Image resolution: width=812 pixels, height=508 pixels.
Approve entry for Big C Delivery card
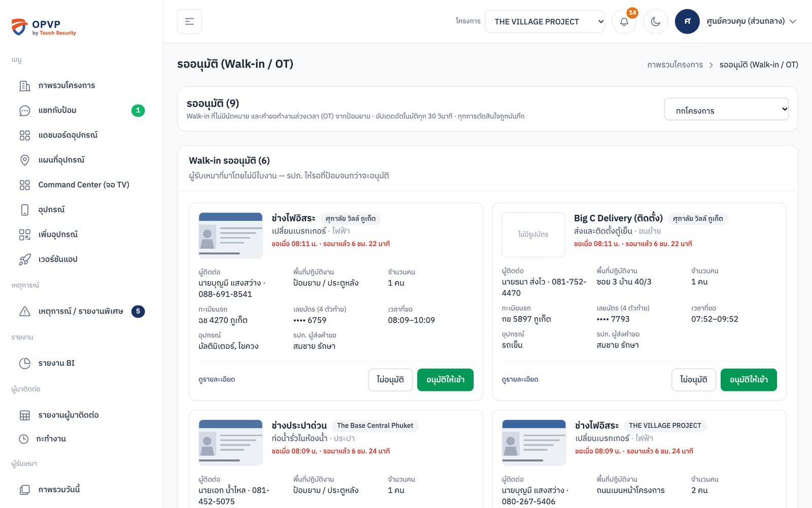click(749, 380)
